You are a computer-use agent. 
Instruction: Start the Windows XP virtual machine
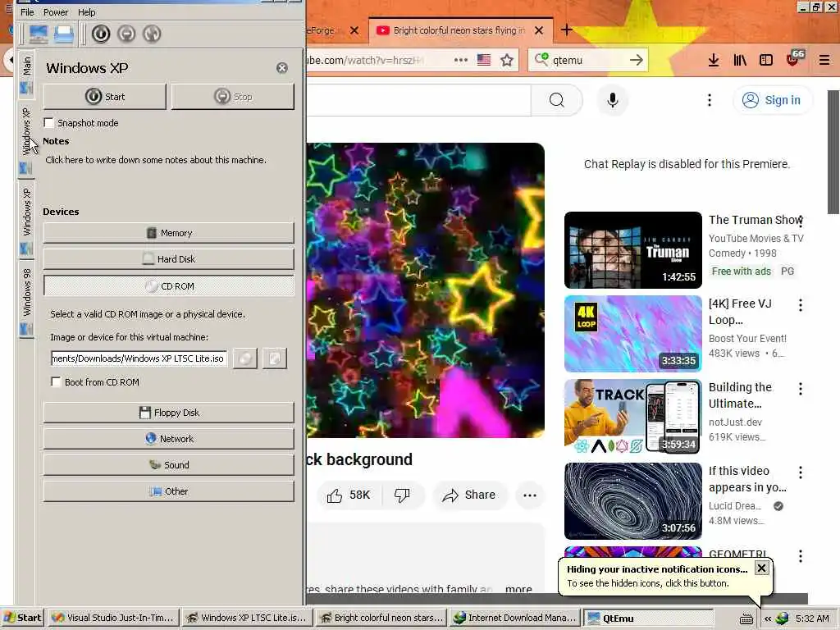105,97
